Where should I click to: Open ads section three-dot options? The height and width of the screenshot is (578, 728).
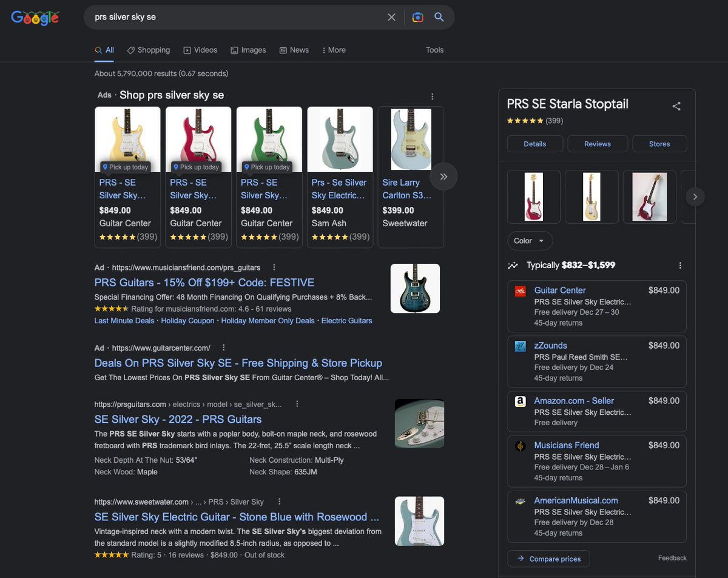coord(432,96)
